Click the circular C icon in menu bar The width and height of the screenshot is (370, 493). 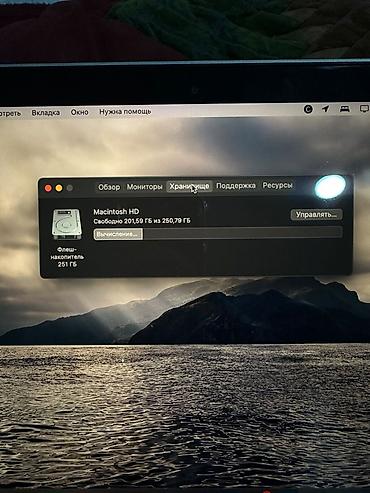[x=308, y=109]
